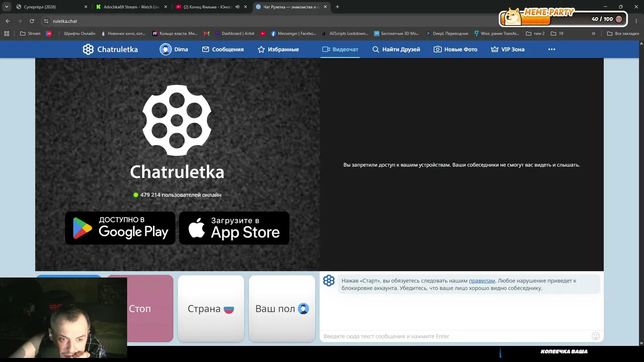Image resolution: width=644 pixels, height=362 pixels.
Task: Click the 479 214 пользователей онлайн counter
Action: [x=177, y=195]
